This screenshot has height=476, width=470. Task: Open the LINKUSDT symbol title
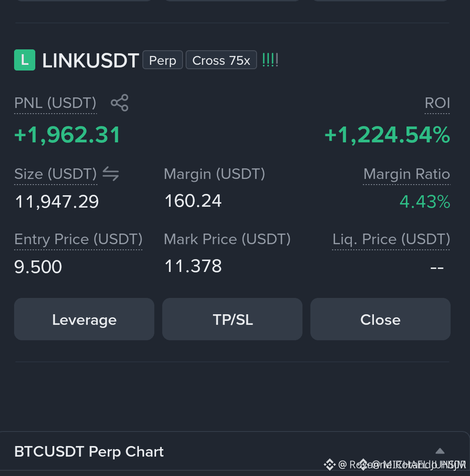pos(90,60)
